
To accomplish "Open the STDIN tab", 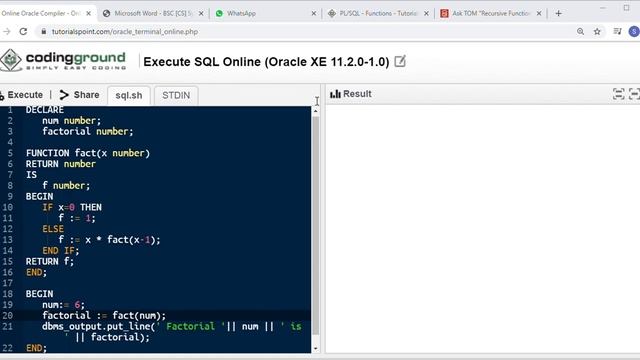I will coord(176,96).
